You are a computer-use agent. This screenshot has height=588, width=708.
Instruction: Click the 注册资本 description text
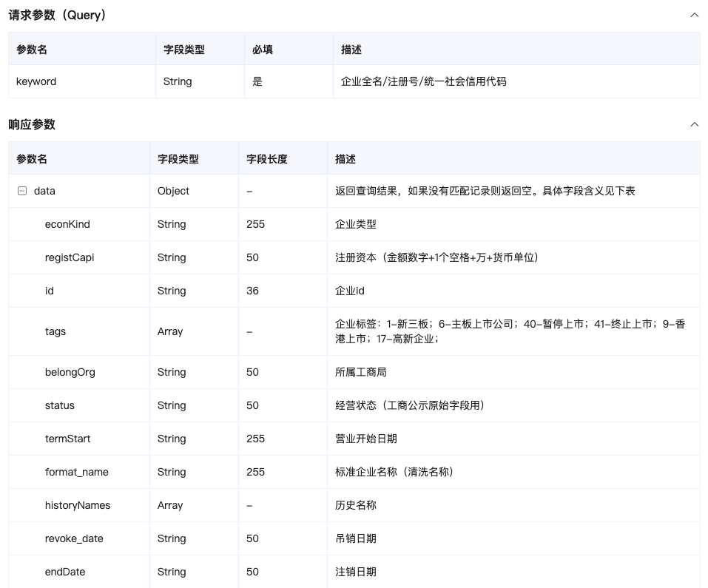coord(436,257)
